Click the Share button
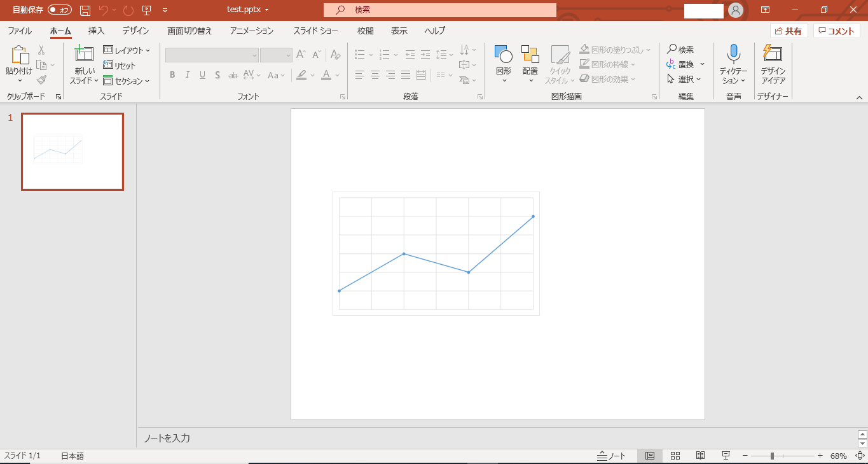Viewport: 868px width, 464px height. point(789,31)
